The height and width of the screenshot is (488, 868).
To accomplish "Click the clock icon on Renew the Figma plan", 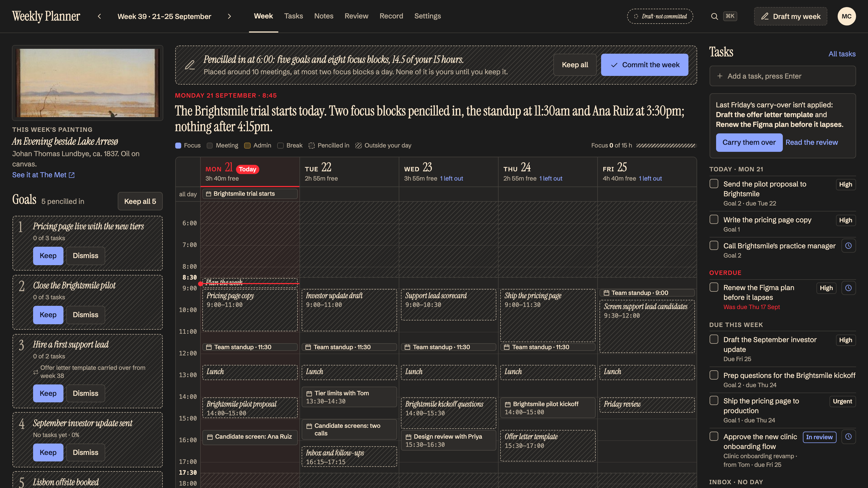I will pos(848,288).
